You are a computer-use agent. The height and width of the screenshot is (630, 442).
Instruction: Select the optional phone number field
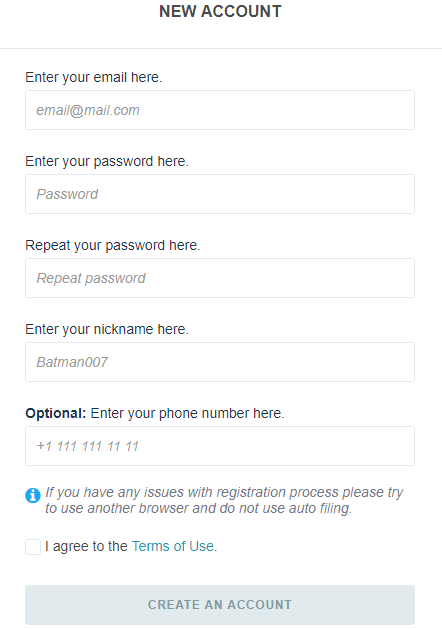[220, 446]
